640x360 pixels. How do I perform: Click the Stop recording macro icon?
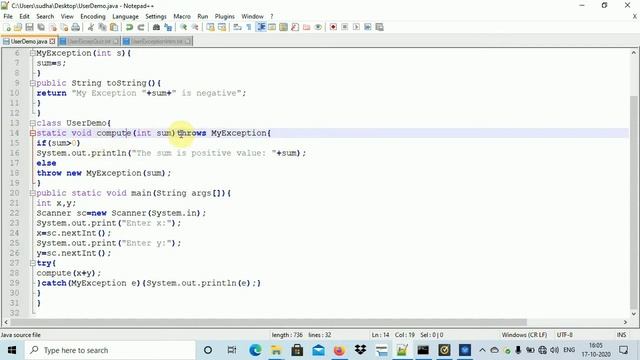tap(344, 27)
